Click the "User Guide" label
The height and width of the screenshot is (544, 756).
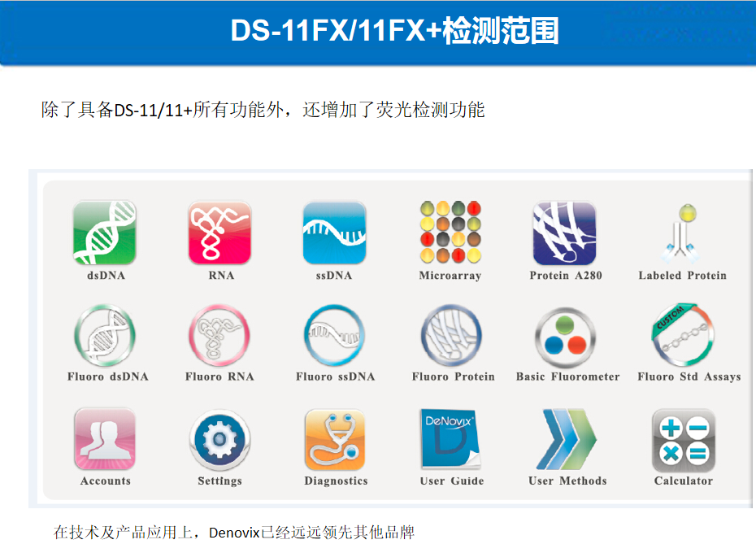click(452, 481)
